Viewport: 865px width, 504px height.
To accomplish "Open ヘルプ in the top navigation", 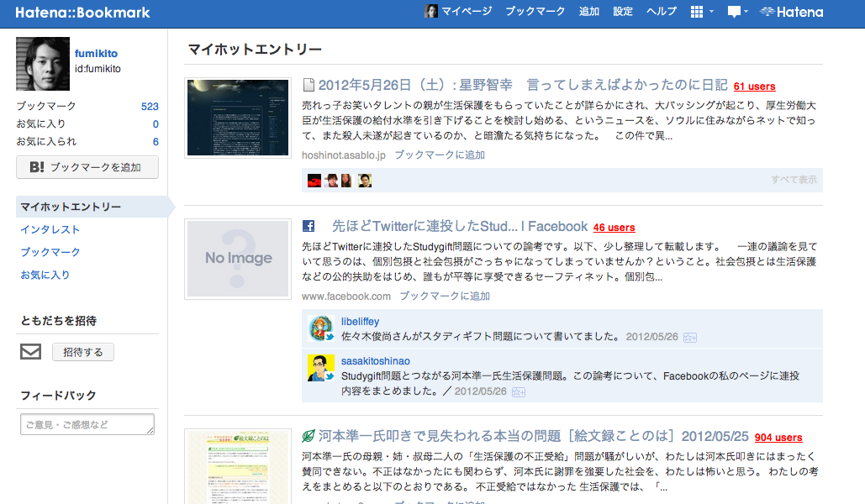I will (x=662, y=12).
